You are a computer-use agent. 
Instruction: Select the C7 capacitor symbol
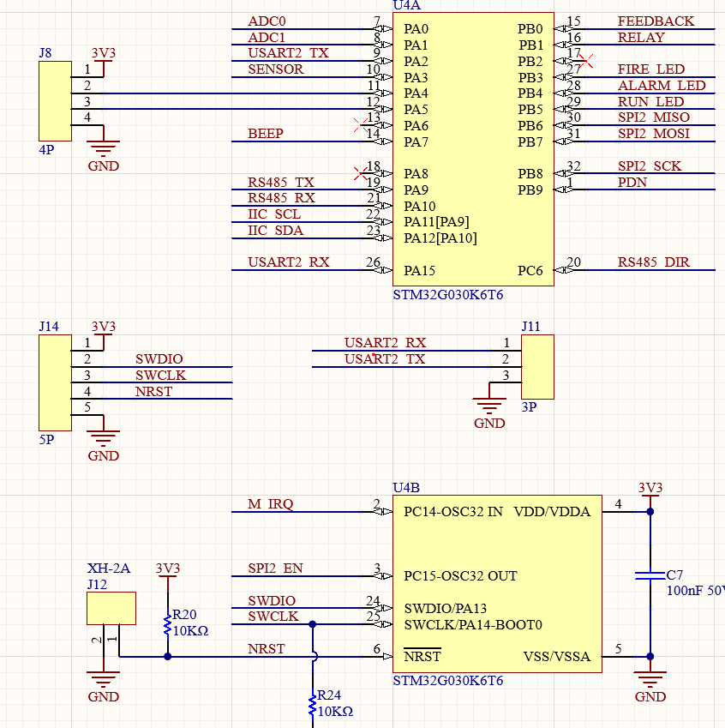tap(650, 575)
